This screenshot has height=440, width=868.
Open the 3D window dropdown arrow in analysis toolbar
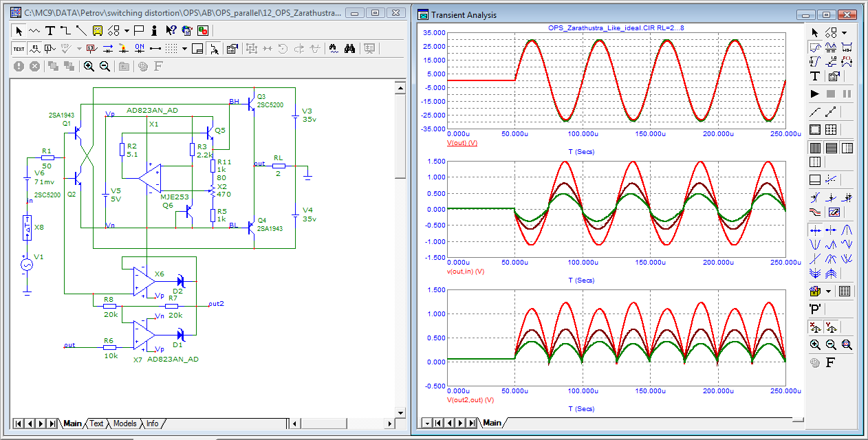tap(829, 291)
